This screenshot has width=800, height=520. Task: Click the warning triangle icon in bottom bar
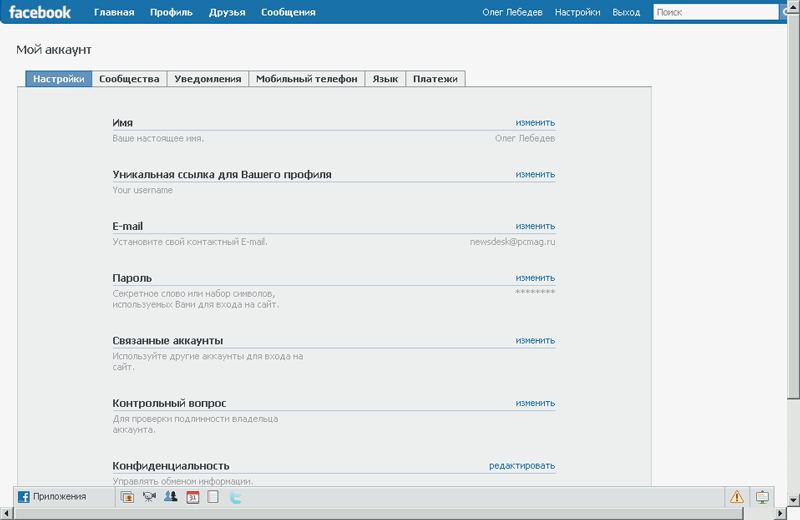pos(736,496)
